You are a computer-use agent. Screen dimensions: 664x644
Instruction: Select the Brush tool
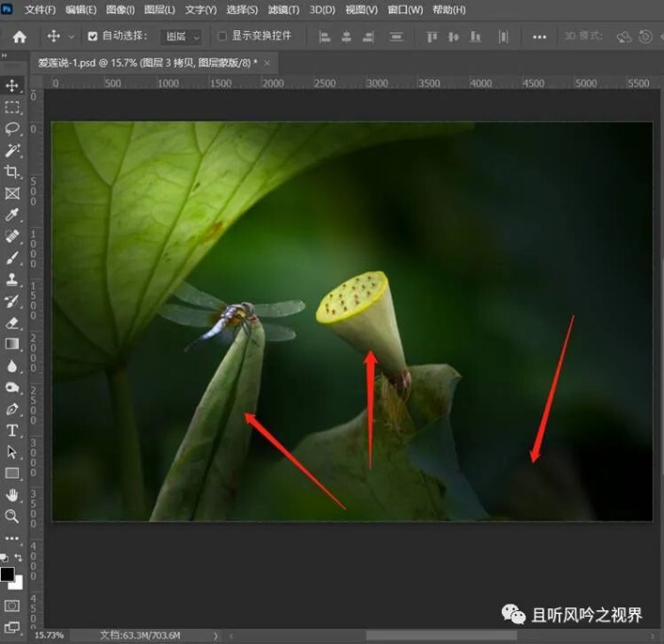click(x=12, y=257)
